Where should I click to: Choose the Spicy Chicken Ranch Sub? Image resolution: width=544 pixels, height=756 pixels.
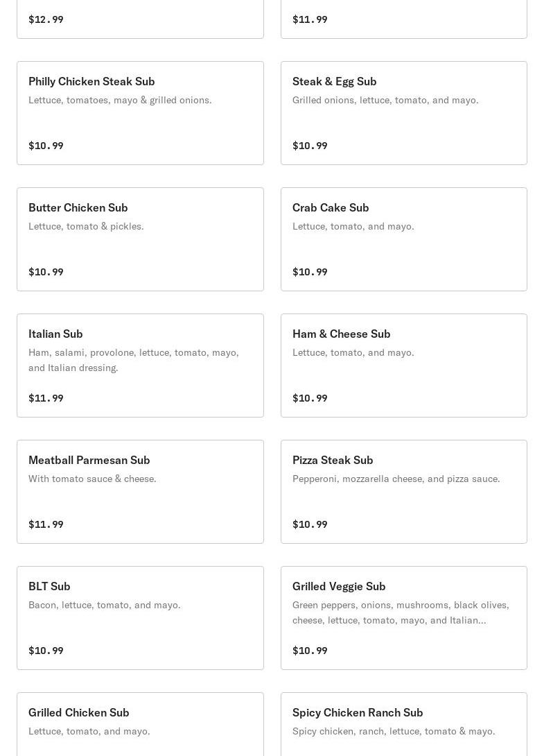pyautogui.click(x=358, y=712)
